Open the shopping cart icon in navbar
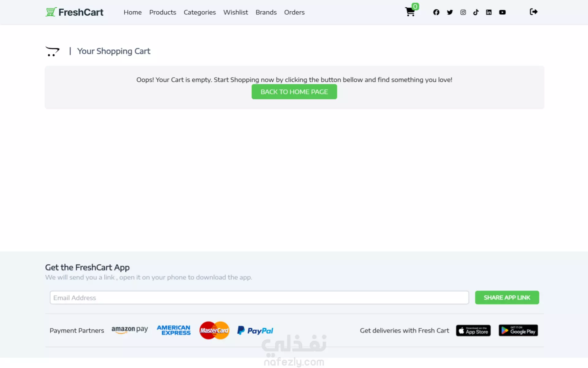The height and width of the screenshot is (368, 588). (410, 12)
